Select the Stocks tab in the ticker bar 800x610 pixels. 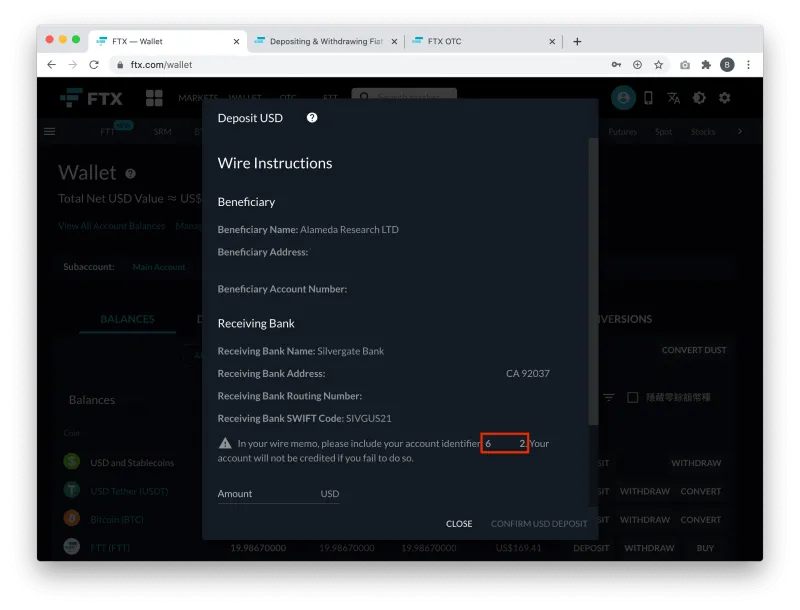[703, 132]
